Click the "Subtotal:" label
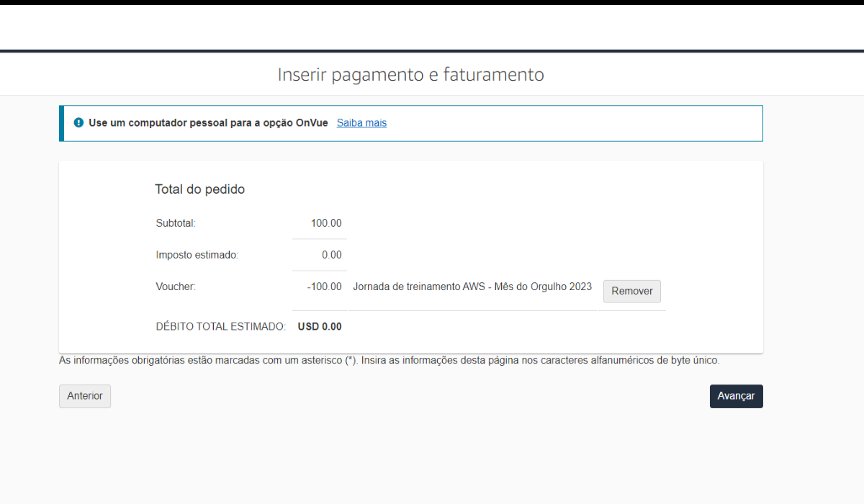Image resolution: width=864 pixels, height=504 pixels. 176,223
